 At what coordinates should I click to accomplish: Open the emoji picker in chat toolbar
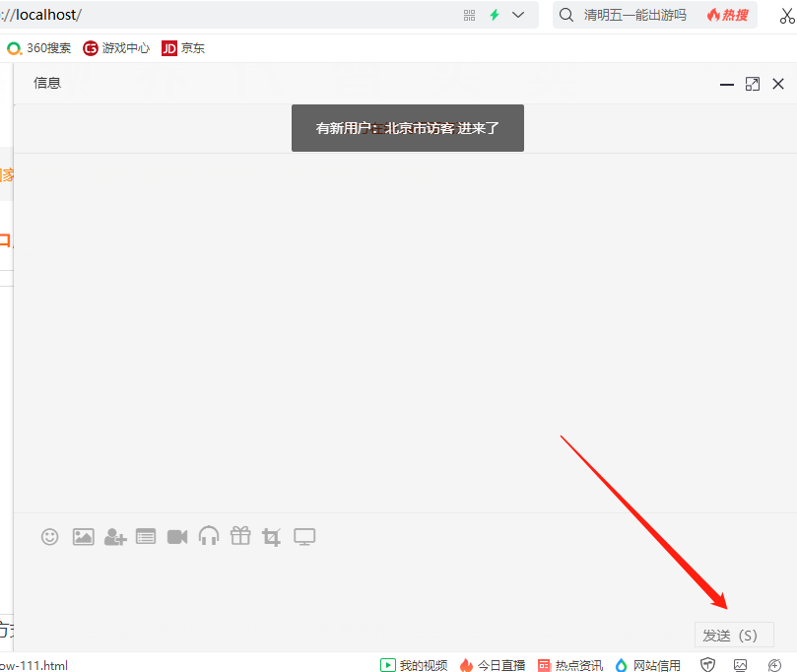tap(50, 537)
